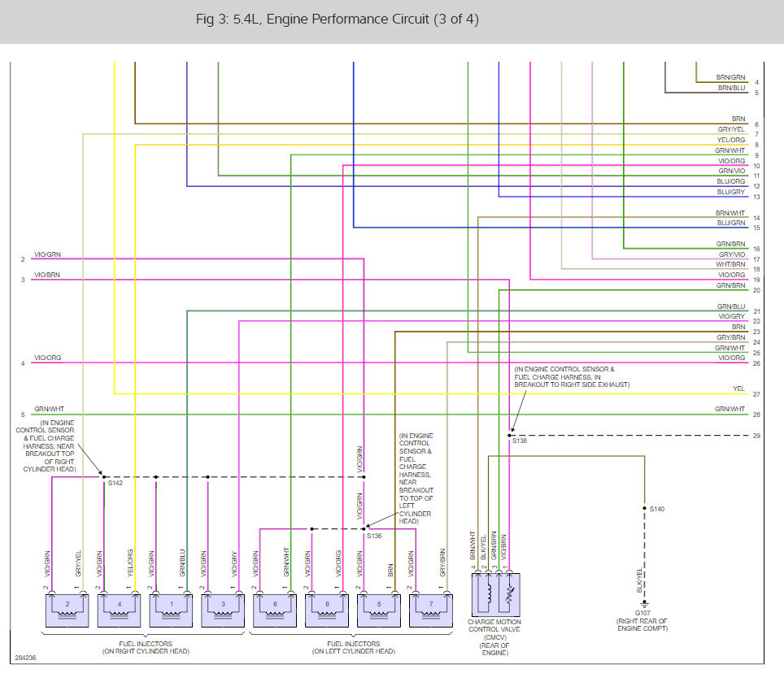Click the VIO/BRN label at left pin 3
Image resolution: width=784 pixels, height=682 pixels.
tap(47, 276)
